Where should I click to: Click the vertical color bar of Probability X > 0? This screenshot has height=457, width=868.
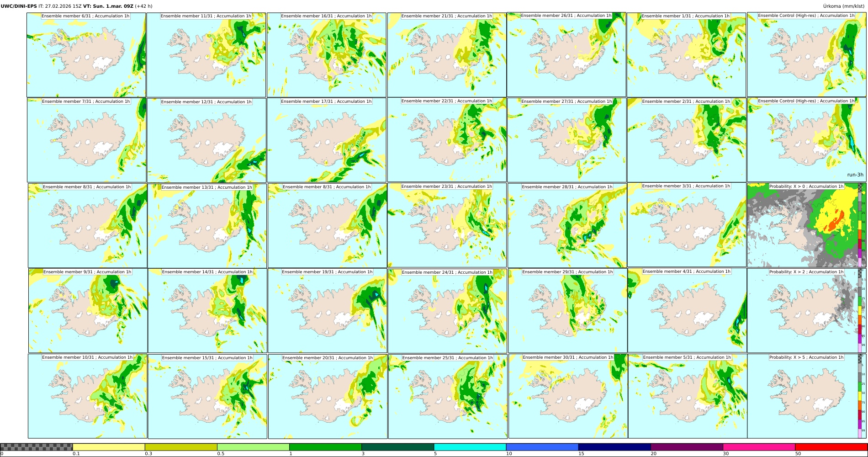click(860, 225)
